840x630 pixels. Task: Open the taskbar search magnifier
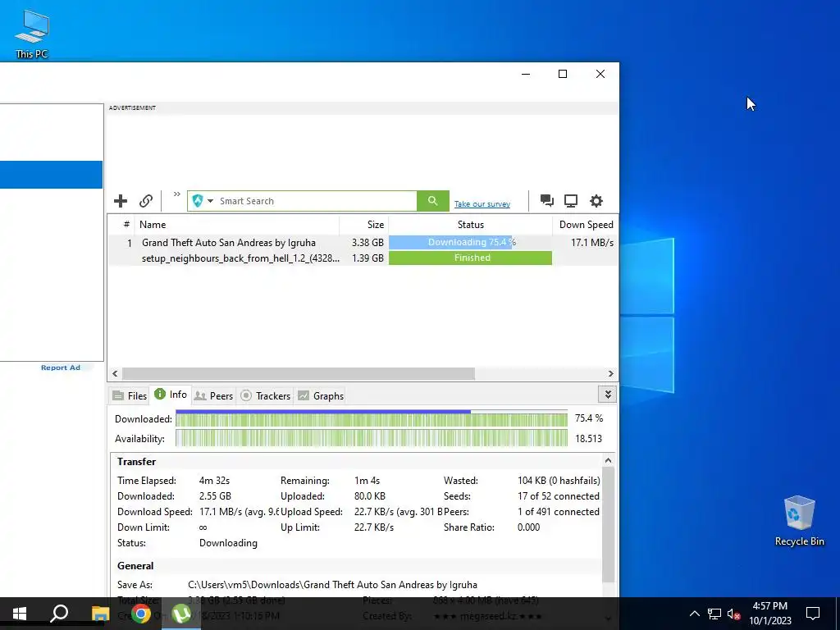pos(59,614)
